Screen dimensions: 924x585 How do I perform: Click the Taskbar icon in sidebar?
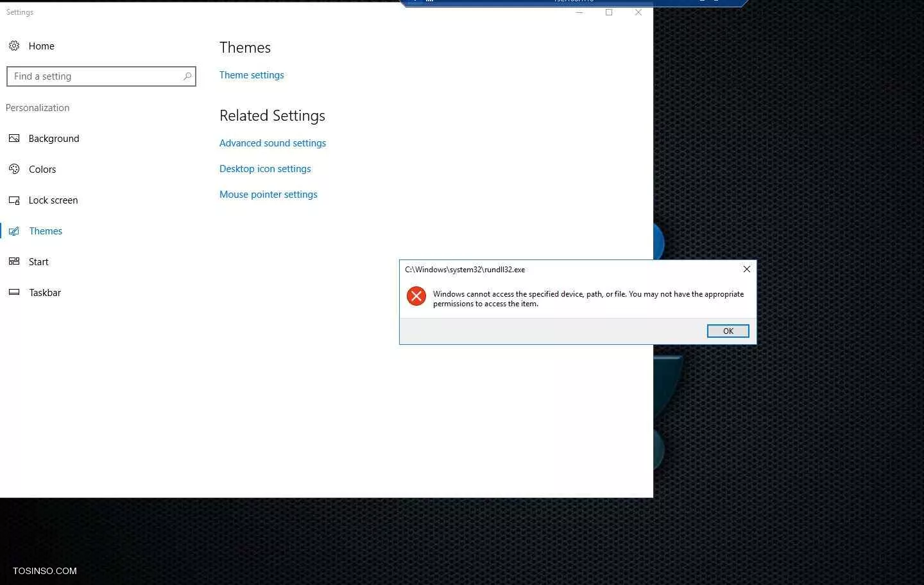click(x=14, y=292)
